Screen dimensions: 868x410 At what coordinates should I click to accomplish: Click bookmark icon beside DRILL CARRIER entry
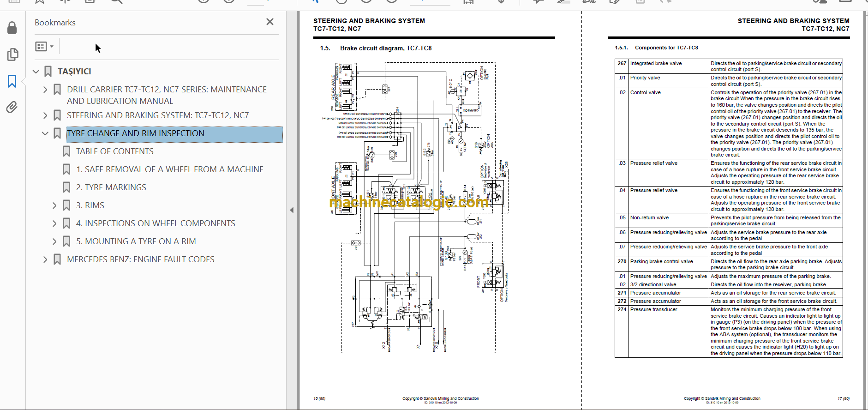pyautogui.click(x=57, y=90)
